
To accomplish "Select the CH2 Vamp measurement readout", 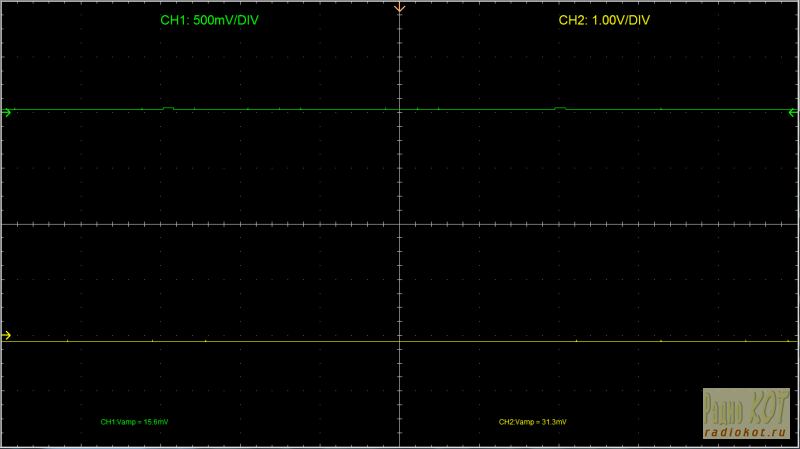I will (532, 423).
